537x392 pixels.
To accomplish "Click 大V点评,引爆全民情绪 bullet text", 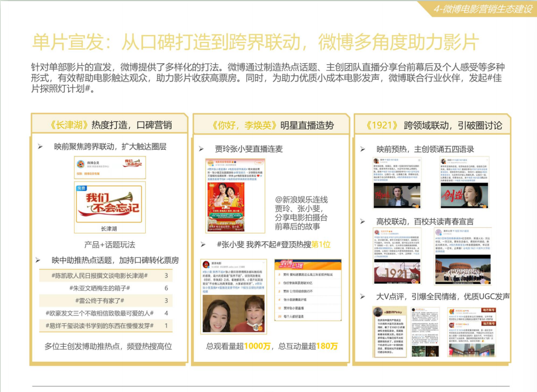I will pyautogui.click(x=443, y=297).
